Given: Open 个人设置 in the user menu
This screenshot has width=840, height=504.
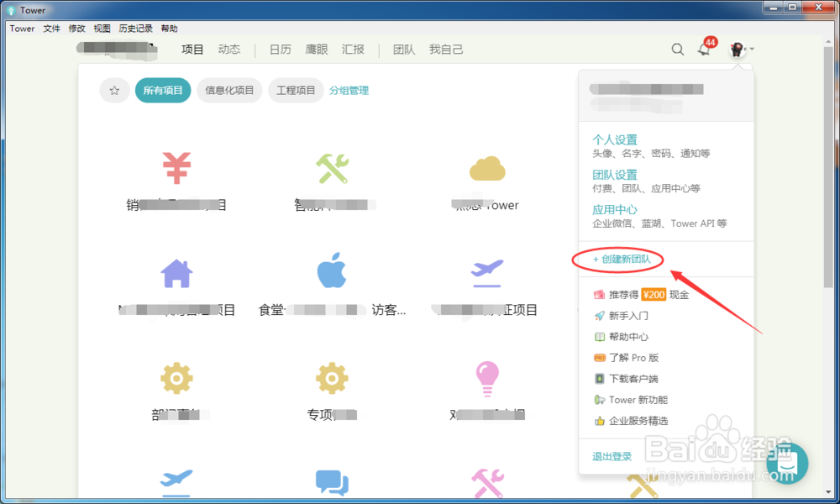Looking at the screenshot, I should (615, 139).
